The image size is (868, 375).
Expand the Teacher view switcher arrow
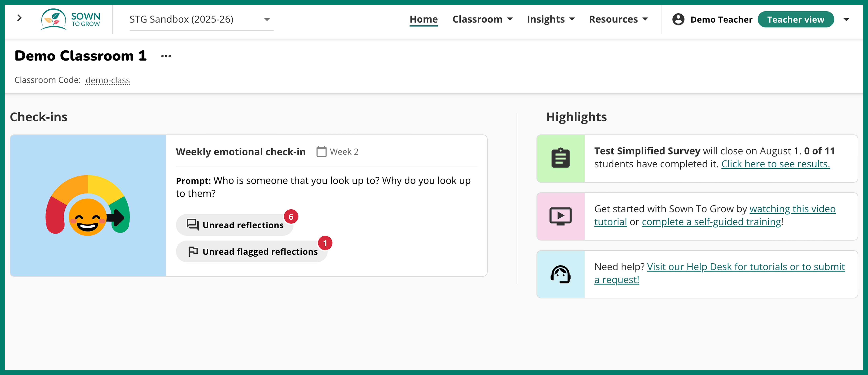(847, 19)
